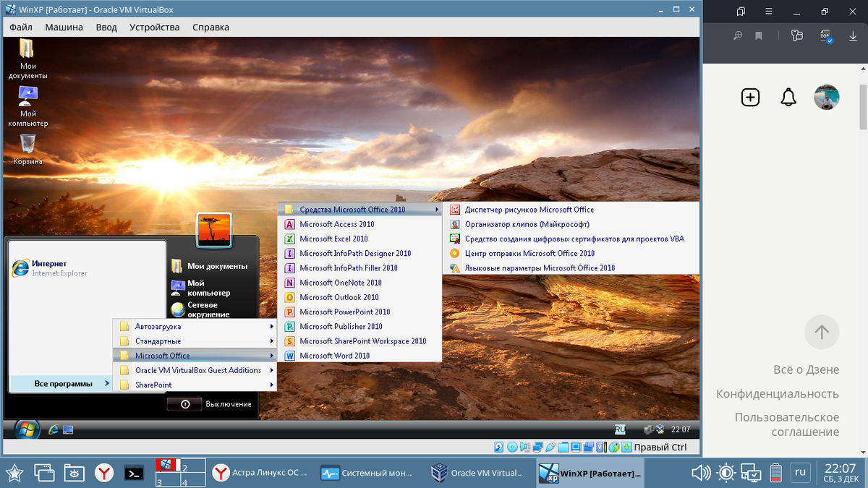The height and width of the screenshot is (488, 868).
Task: Open Мой компьютер in Start menu
Action: [210, 288]
